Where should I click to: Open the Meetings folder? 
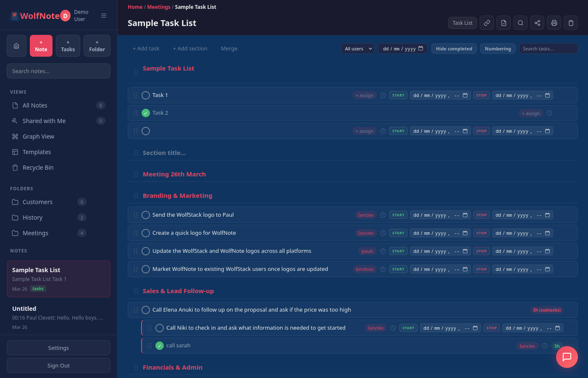click(58, 233)
